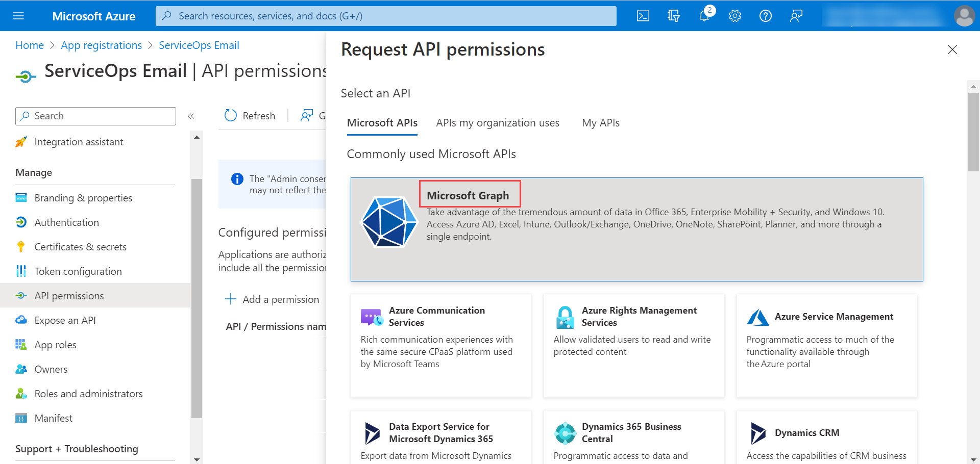Click the Microsoft Graph logo icon

pyautogui.click(x=389, y=222)
